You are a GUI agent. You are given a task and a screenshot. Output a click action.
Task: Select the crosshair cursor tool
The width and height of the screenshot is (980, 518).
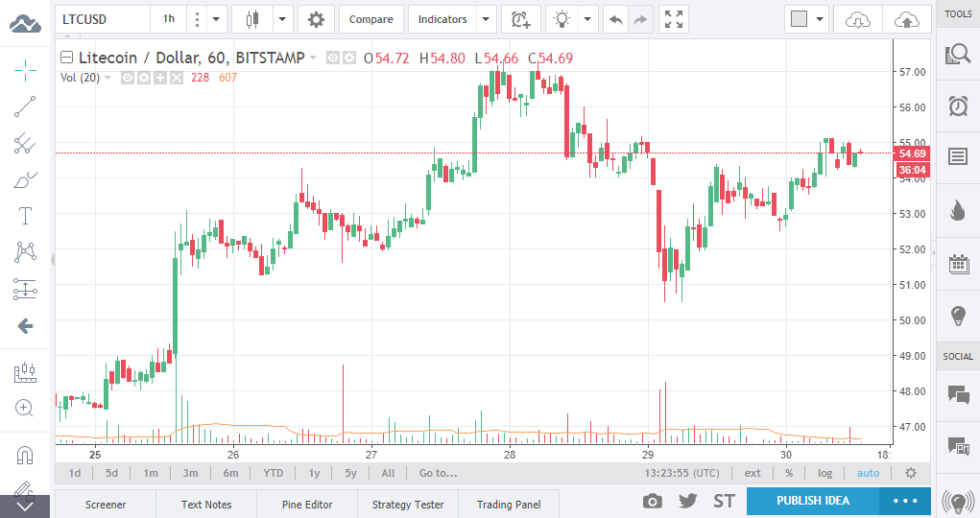pyautogui.click(x=25, y=70)
